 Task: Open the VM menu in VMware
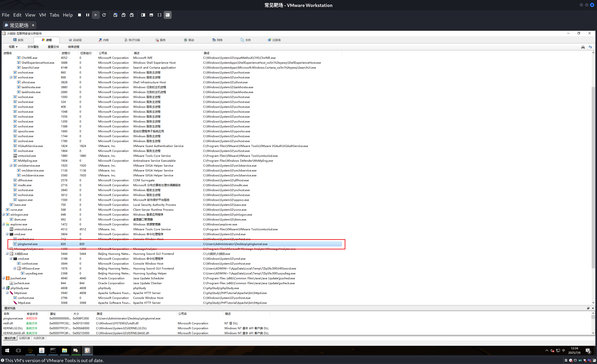[x=42, y=15]
